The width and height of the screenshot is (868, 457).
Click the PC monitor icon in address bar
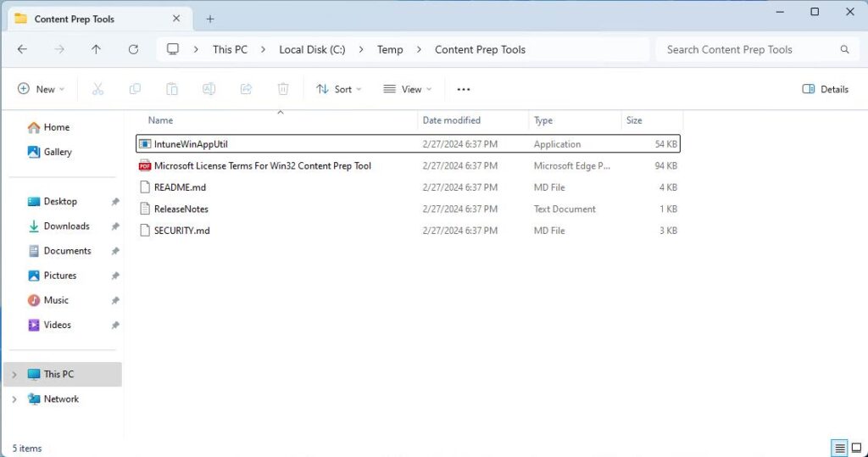click(x=173, y=49)
